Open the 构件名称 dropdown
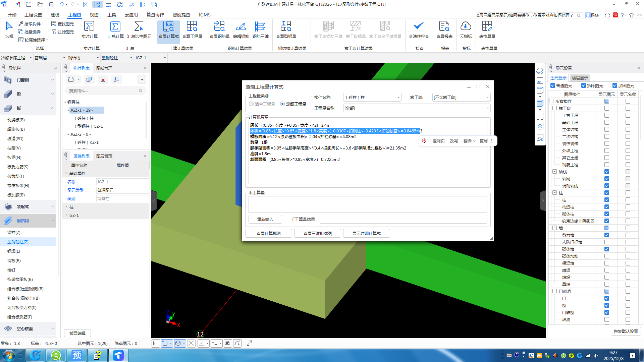Screen dimensions: 644x362 [398, 98]
